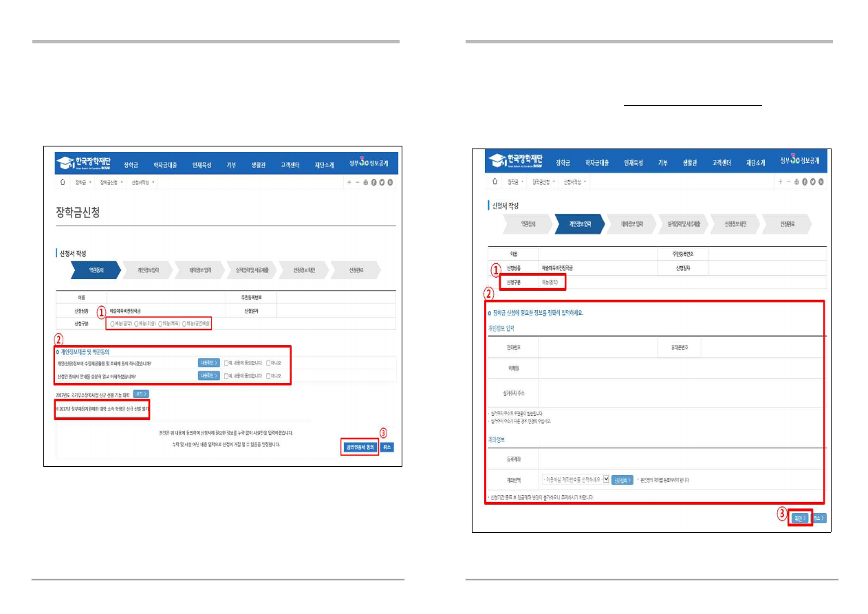Image resolution: width=868 pixels, height=614 pixels.
Task: Click the zoom-out minus icon in right screenshot
Action: 788,182
